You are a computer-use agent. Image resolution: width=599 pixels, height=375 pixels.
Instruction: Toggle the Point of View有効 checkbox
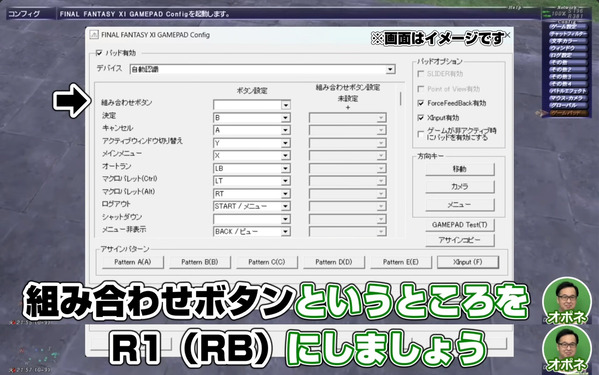[x=421, y=89]
